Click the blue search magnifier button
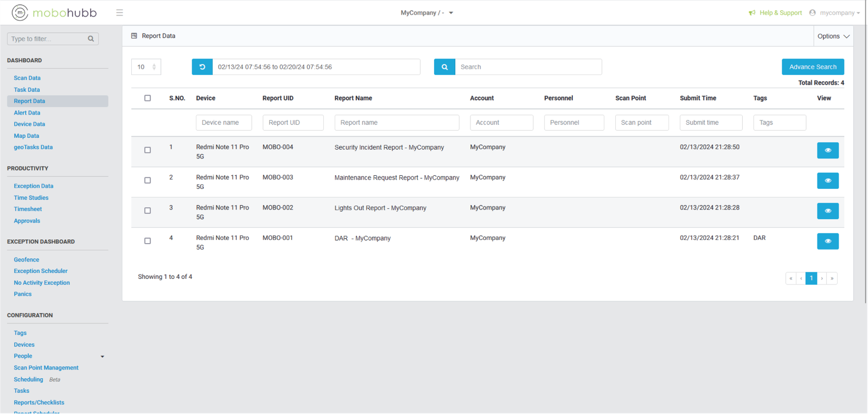 pos(444,67)
